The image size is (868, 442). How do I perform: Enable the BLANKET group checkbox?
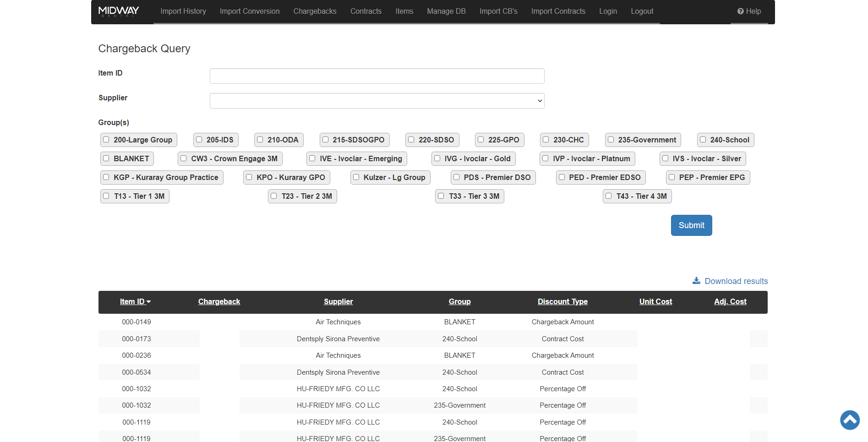(x=106, y=158)
